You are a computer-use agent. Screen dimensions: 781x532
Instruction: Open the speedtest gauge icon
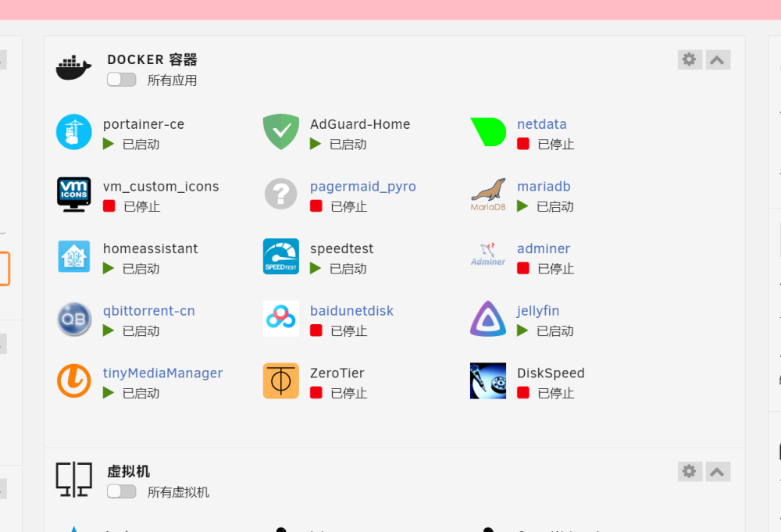click(281, 256)
